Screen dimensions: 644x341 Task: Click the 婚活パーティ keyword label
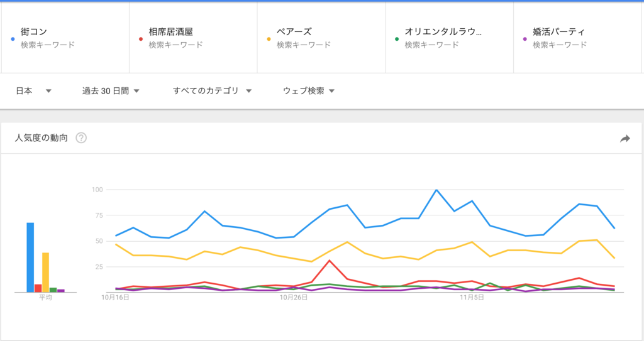click(x=558, y=31)
